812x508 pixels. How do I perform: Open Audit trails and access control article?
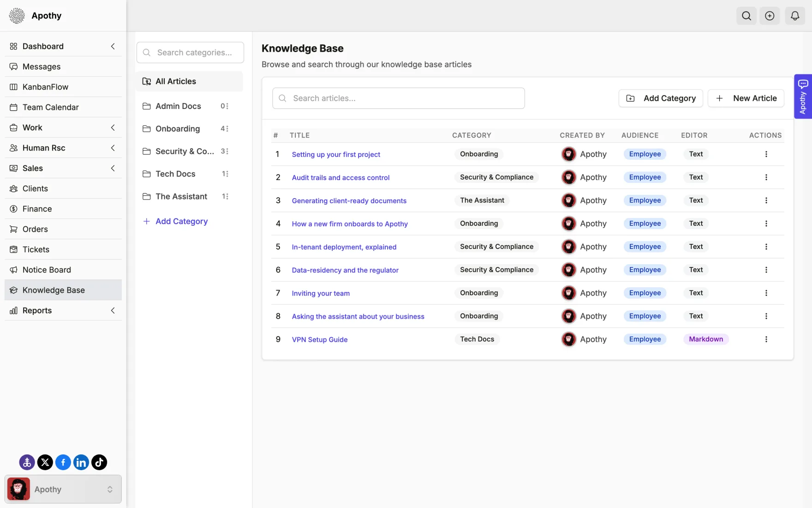pyautogui.click(x=340, y=178)
